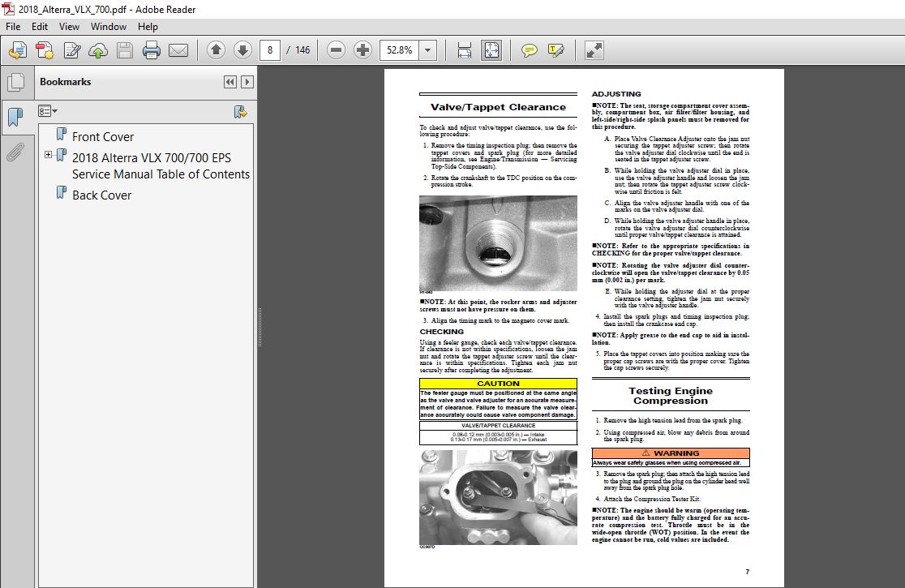905x588 pixels.
Task: Open the Window menu
Action: click(109, 27)
